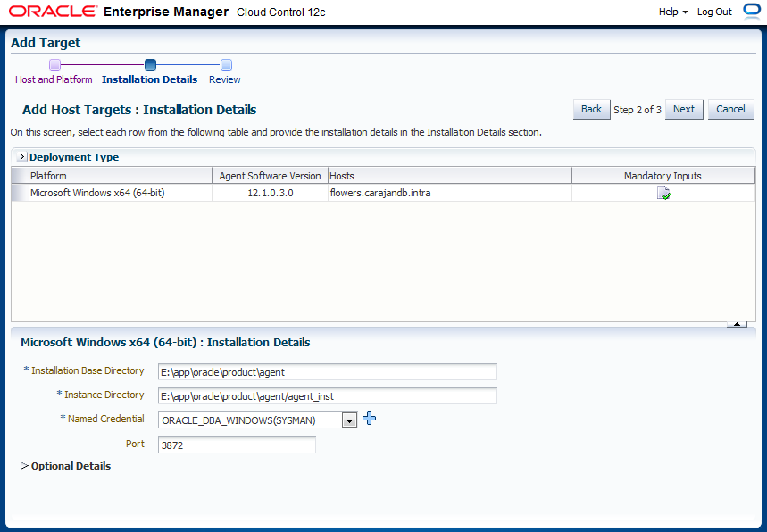Select the Installation Details step label
The image size is (767, 532).
(150, 79)
